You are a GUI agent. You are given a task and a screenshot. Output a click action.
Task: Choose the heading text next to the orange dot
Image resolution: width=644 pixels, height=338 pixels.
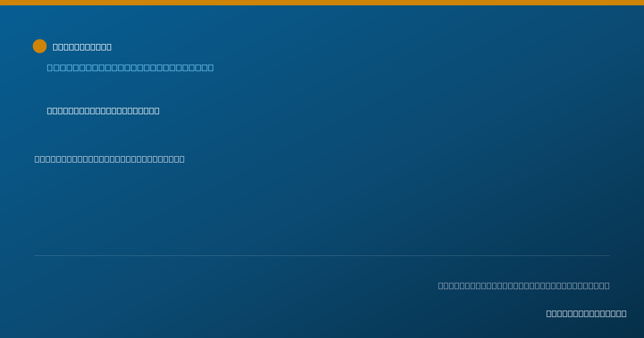pyautogui.click(x=82, y=47)
